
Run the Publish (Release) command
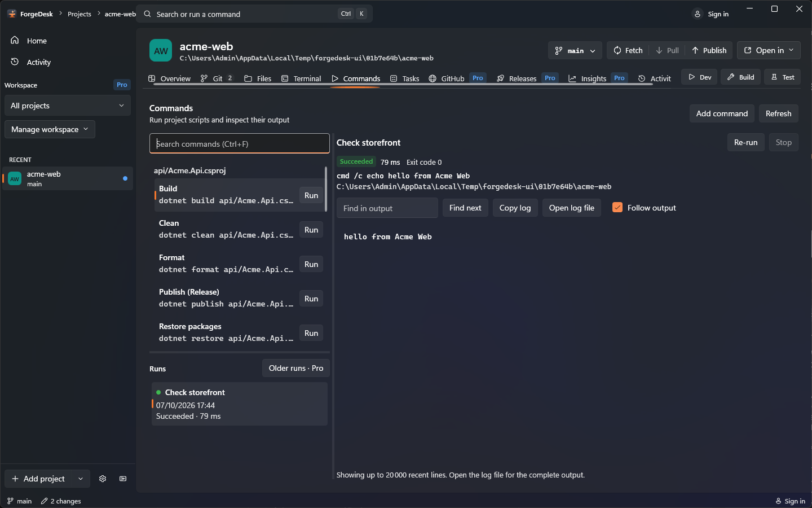pyautogui.click(x=311, y=299)
